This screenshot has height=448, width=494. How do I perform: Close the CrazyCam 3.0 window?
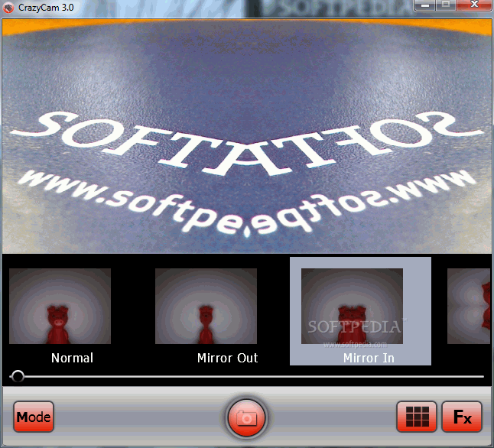[474, 5]
